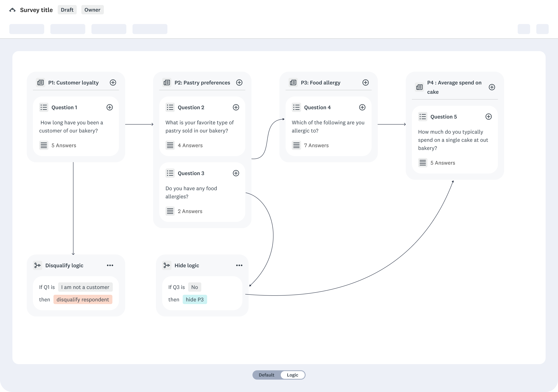Click plus icon on Question 5 card
Screen dimensions: 558x392
coord(488,117)
